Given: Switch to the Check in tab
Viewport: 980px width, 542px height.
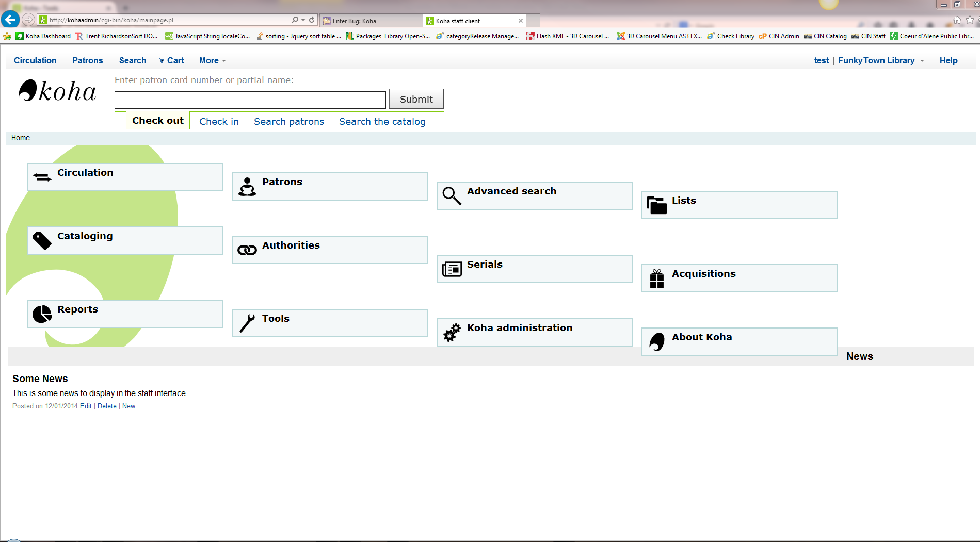Looking at the screenshot, I should 219,122.
